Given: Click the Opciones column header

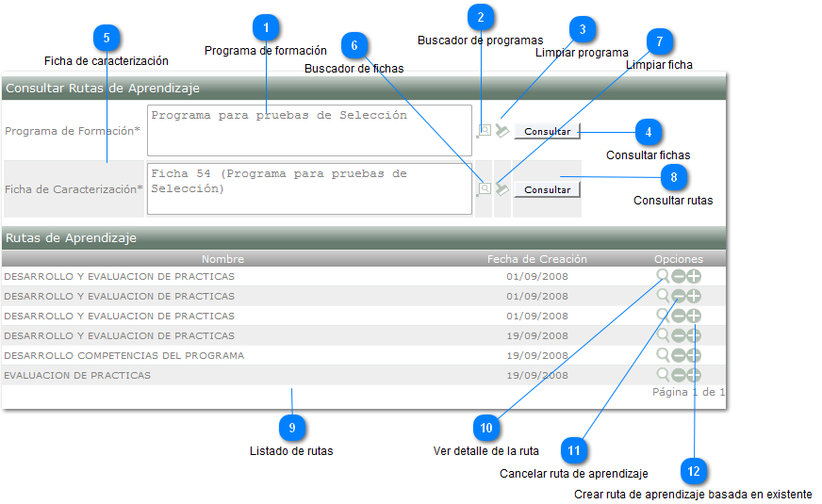Looking at the screenshot, I should tap(679, 259).
